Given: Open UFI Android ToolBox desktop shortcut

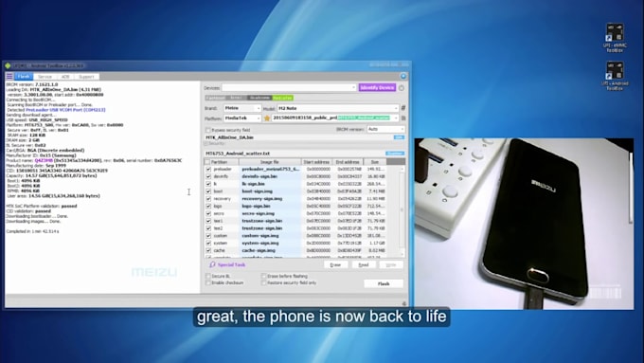Looking at the screenshot, I should pos(615,76).
